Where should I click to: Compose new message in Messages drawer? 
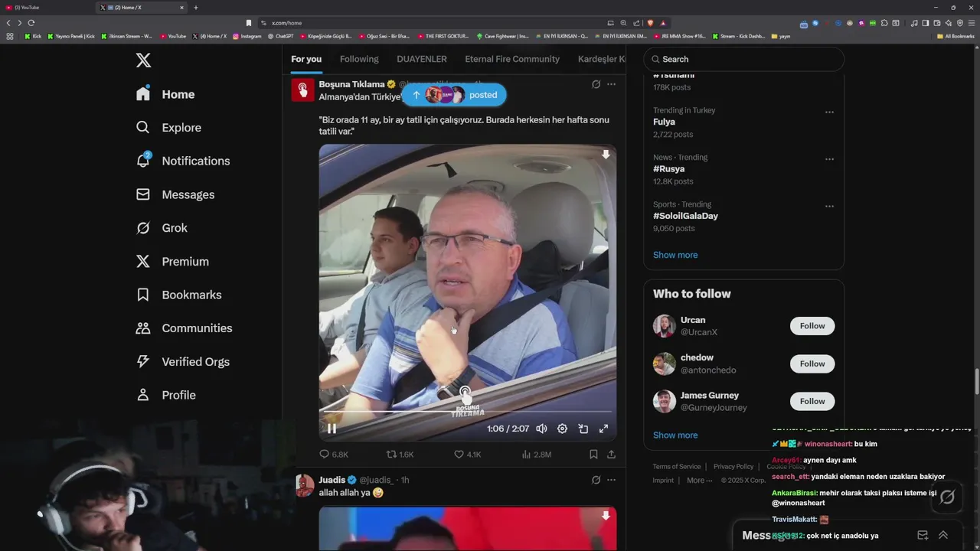click(923, 535)
